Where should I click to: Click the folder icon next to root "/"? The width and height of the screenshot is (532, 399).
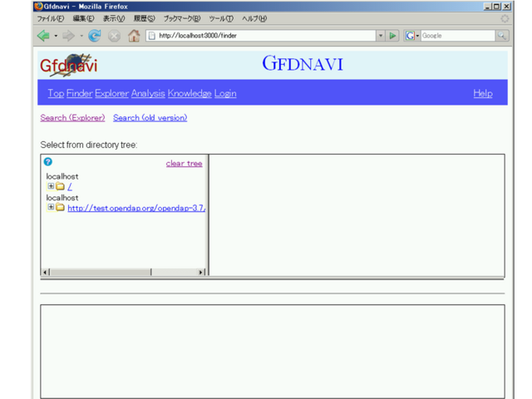(60, 186)
